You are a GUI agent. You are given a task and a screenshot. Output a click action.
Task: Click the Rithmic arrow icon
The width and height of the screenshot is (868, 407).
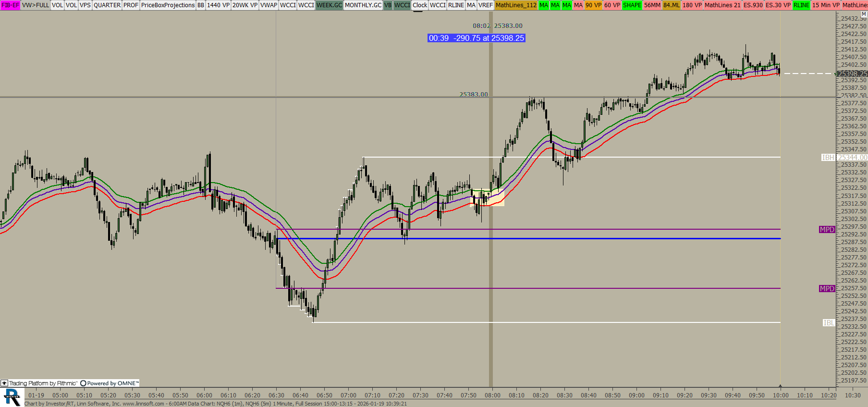(4, 383)
